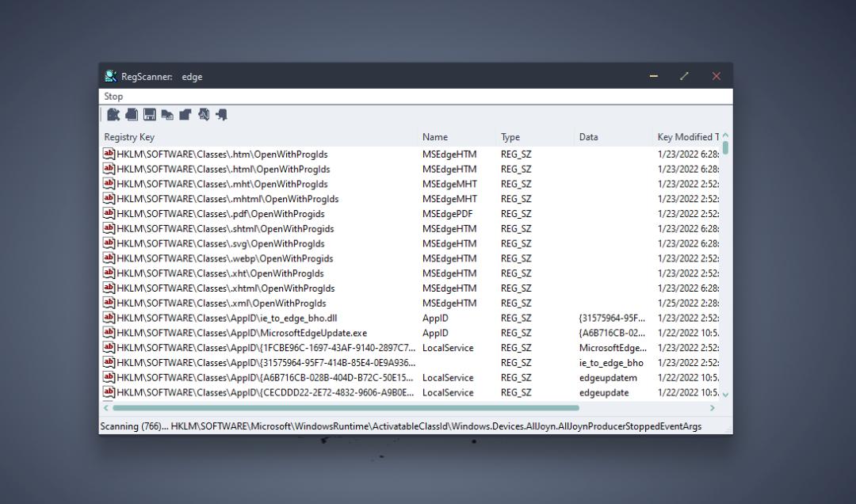Click the string-value icon of the {31575964-95F7 AppID row
The height and width of the screenshot is (504, 856).
click(x=109, y=362)
